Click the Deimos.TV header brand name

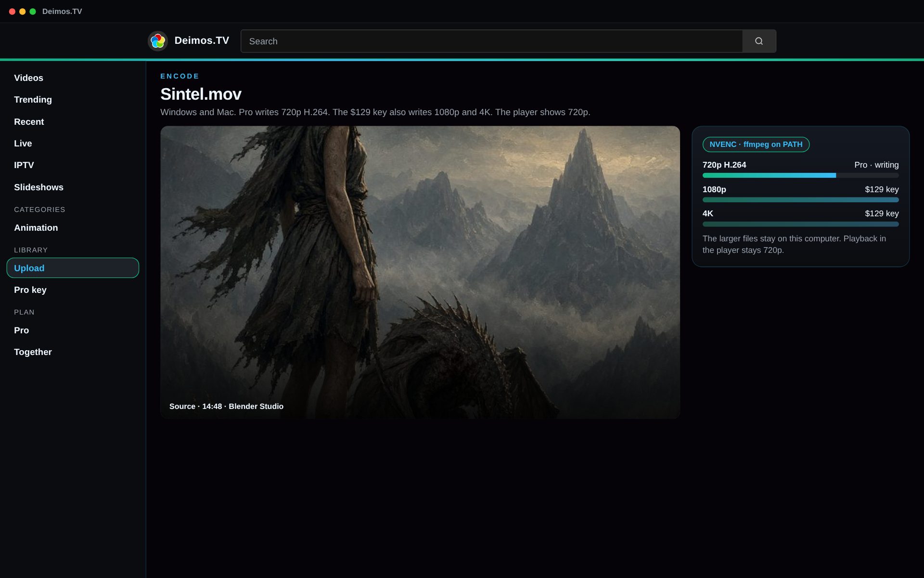[202, 41]
